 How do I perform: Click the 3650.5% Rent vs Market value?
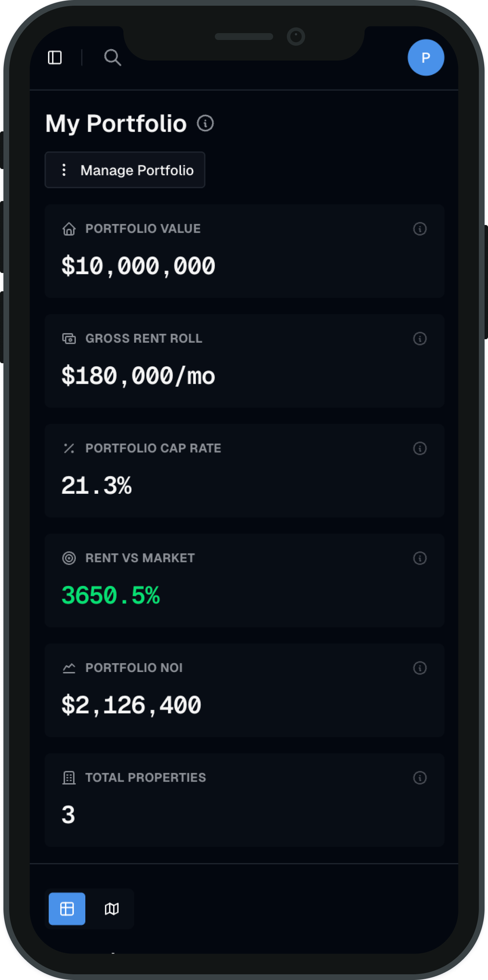110,595
